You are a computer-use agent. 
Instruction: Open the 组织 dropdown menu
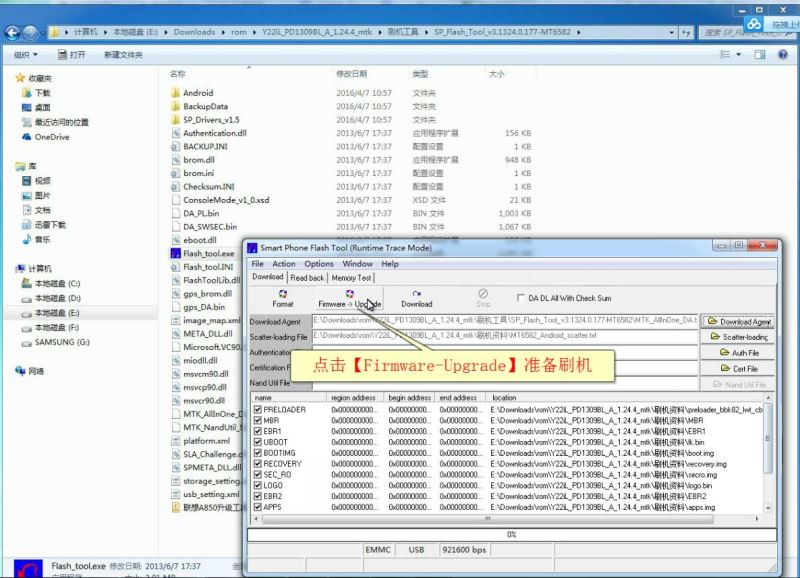tap(26, 55)
